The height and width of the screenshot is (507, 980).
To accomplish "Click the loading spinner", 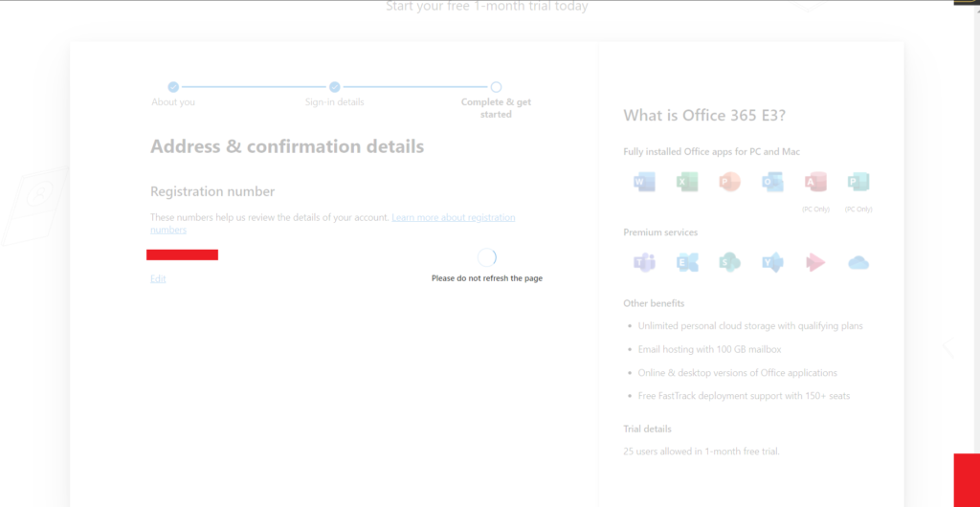I will click(487, 257).
